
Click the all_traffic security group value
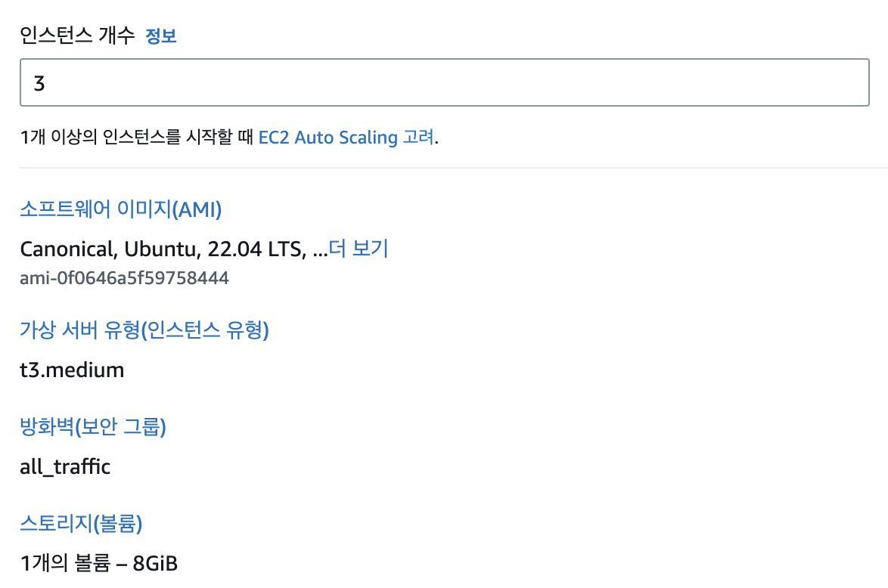click(x=65, y=467)
